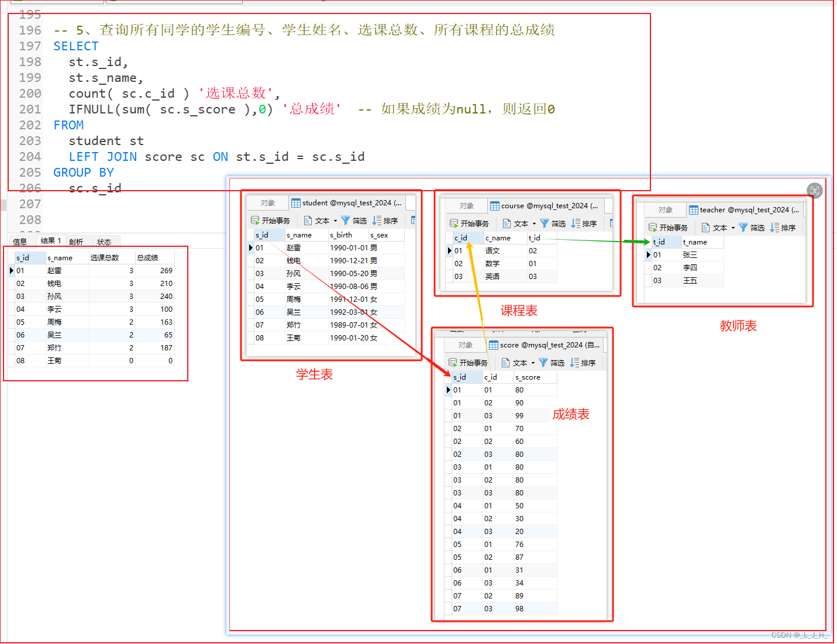Click 开始事务 in score window toolbar

469,363
